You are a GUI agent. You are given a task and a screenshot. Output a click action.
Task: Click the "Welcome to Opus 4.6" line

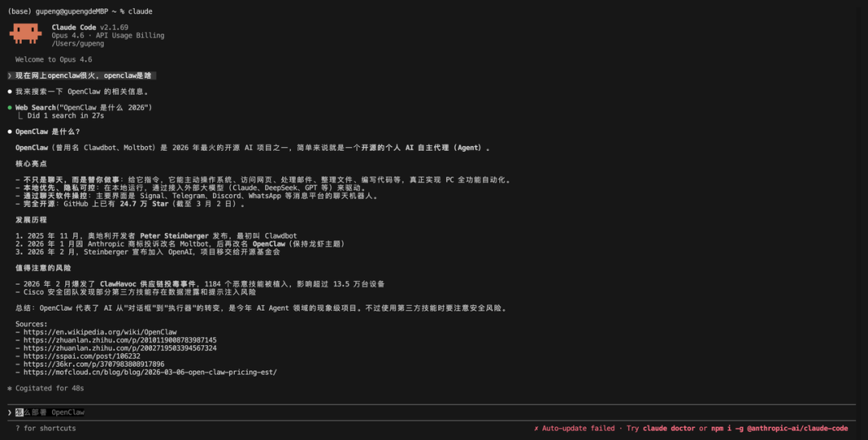pyautogui.click(x=54, y=59)
